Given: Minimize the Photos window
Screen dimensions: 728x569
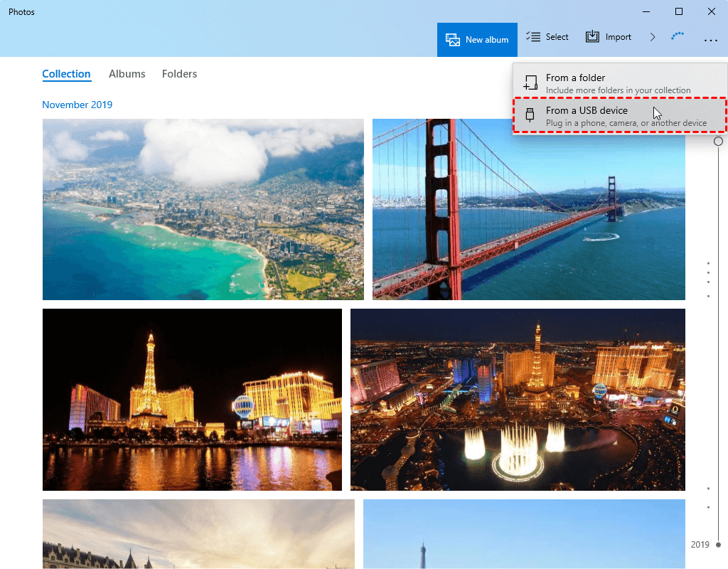Looking at the screenshot, I should pyautogui.click(x=646, y=11).
